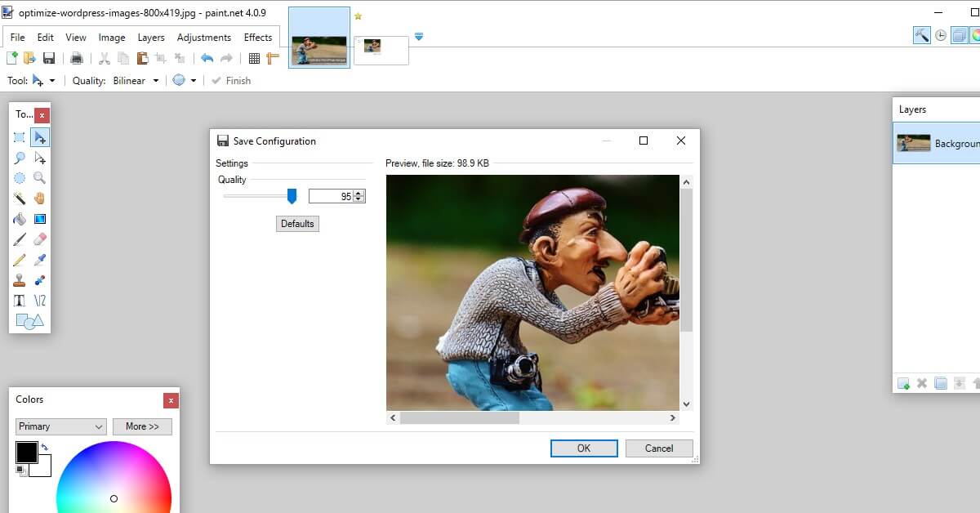The image size is (980, 513).
Task: Click the Print toolbar icon
Action: coord(77,58)
